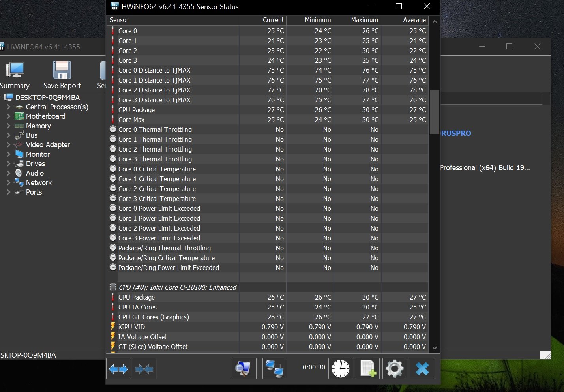564x392 pixels.
Task: Expand the Monitor tree node
Action: coord(8,154)
